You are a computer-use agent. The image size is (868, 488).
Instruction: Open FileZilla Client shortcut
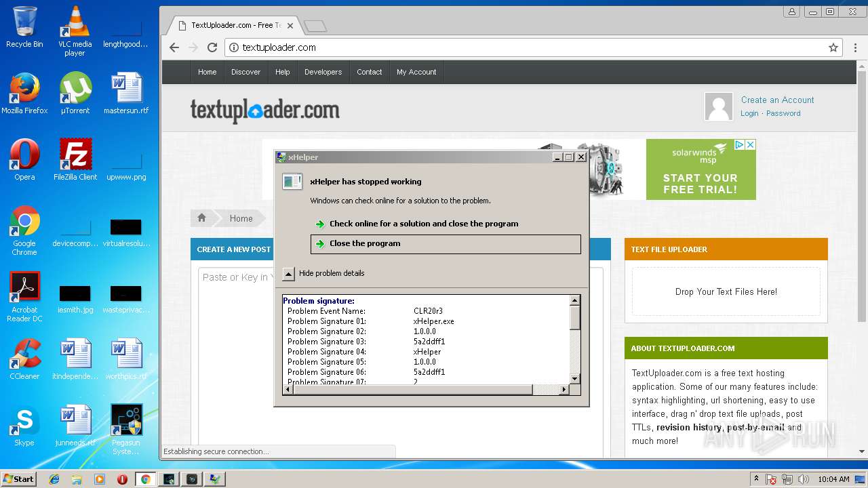[x=75, y=160]
